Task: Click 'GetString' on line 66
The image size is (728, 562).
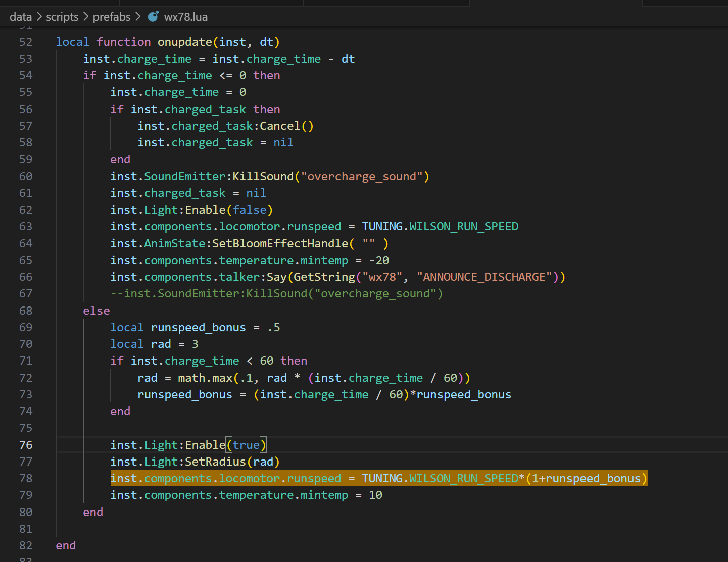Action: [x=324, y=277]
